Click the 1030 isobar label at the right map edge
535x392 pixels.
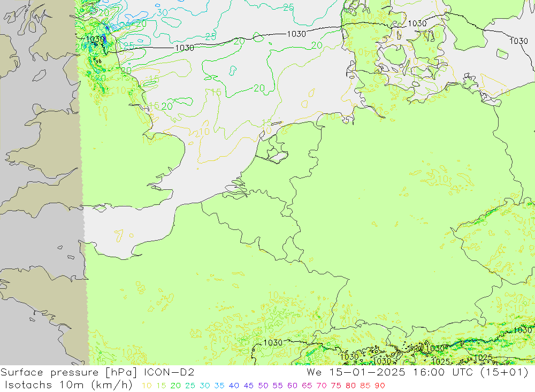tap(518, 41)
